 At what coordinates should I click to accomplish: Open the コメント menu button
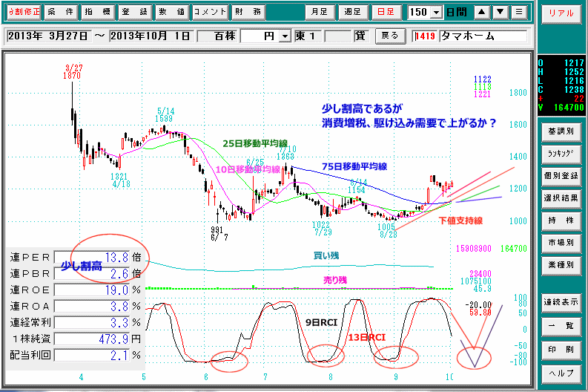(210, 12)
